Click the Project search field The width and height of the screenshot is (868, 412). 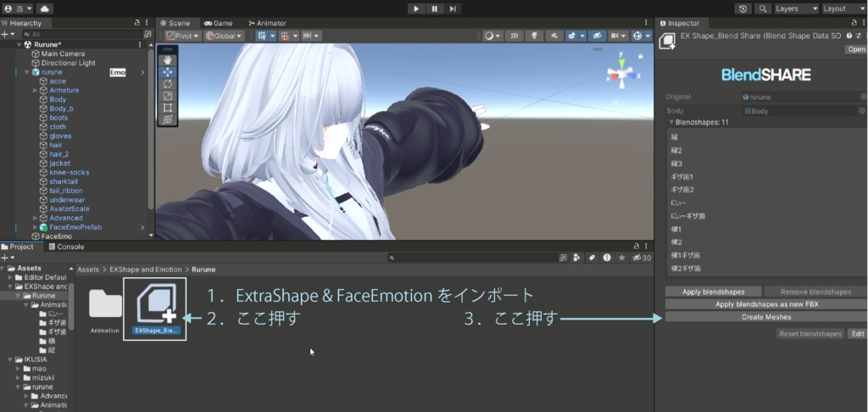click(x=473, y=258)
